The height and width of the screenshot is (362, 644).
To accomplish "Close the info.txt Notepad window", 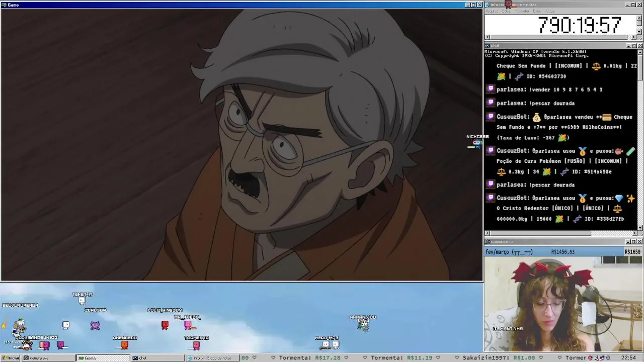I will [640, 5].
